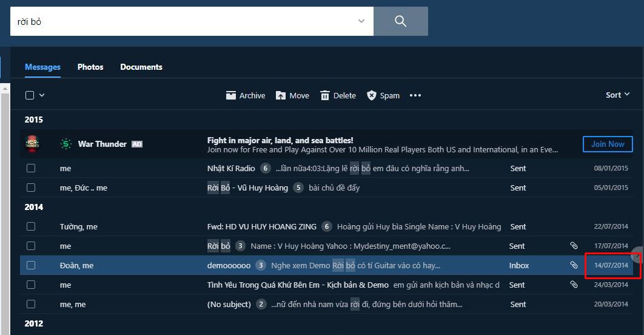
Task: Open the three-dots more actions menu
Action: point(415,95)
